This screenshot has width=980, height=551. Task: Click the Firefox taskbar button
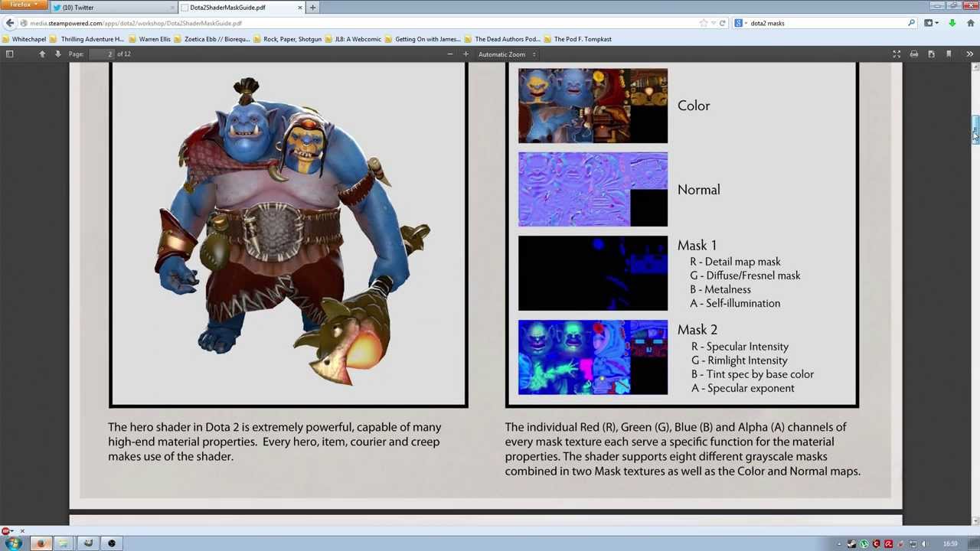coord(41,543)
